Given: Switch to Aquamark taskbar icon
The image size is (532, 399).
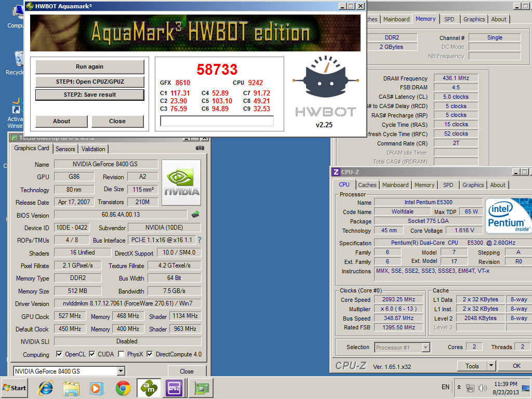Looking at the screenshot, I should pos(149,388).
